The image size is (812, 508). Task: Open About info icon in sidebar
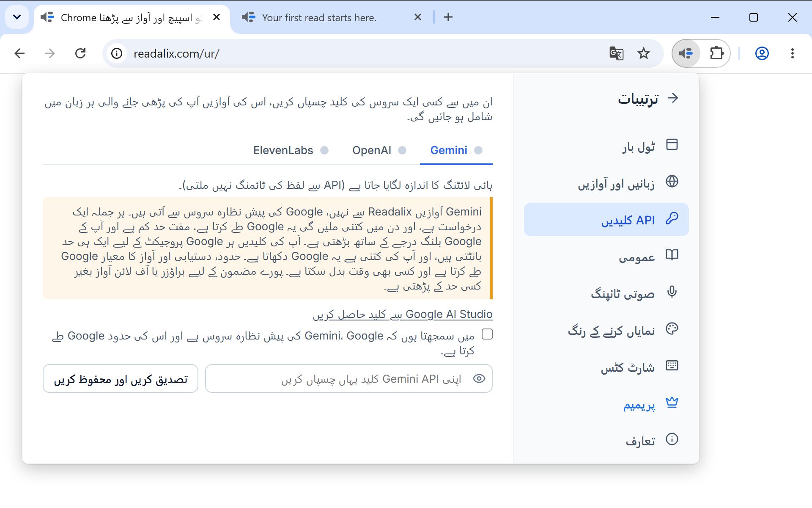click(672, 439)
